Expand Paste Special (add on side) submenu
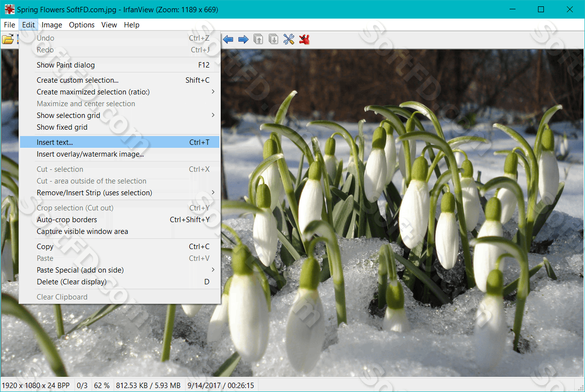 point(120,270)
